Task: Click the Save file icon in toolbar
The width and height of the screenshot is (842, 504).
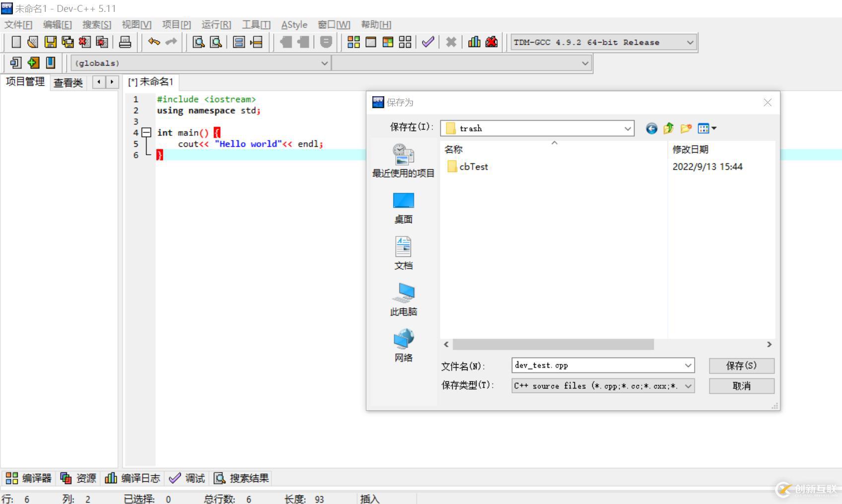Action: click(x=50, y=42)
